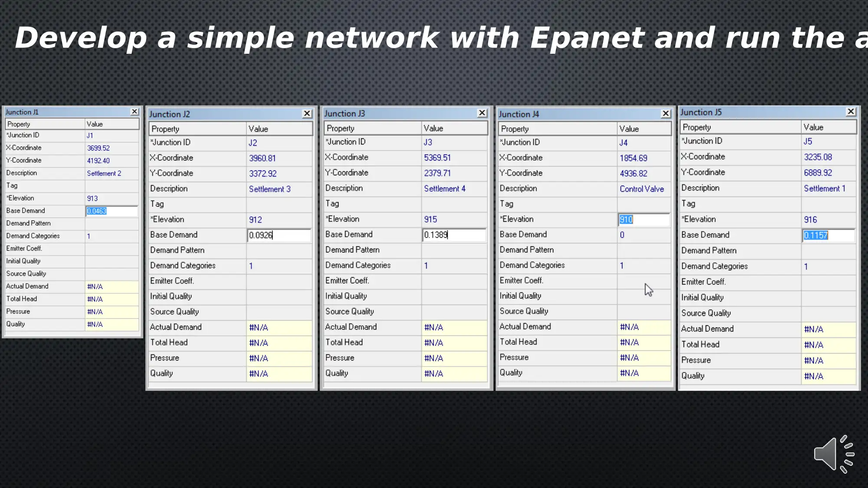
Task: Select J5 Elevation value 916
Action: pyautogui.click(x=810, y=220)
